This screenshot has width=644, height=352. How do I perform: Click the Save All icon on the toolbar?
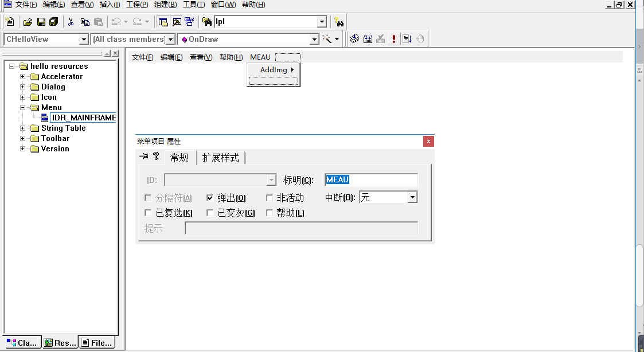coord(54,21)
